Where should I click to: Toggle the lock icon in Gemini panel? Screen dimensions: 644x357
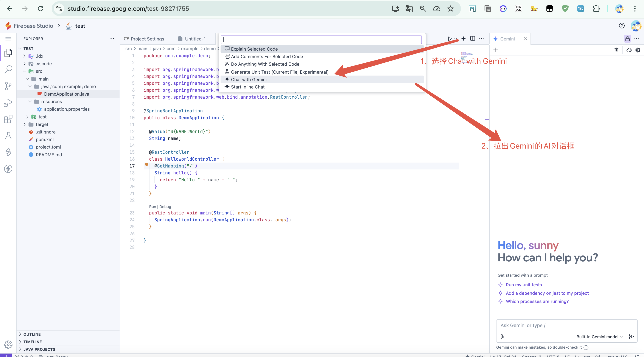click(627, 39)
